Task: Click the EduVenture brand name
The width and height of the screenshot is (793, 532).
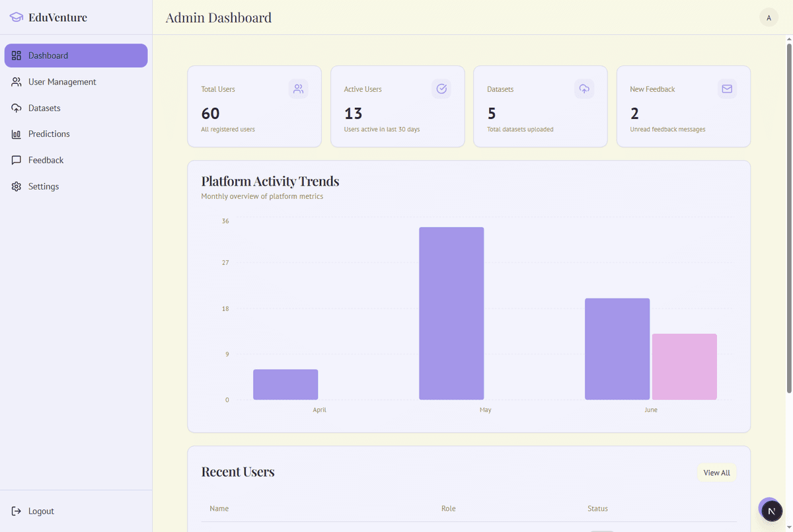Action: [57, 18]
